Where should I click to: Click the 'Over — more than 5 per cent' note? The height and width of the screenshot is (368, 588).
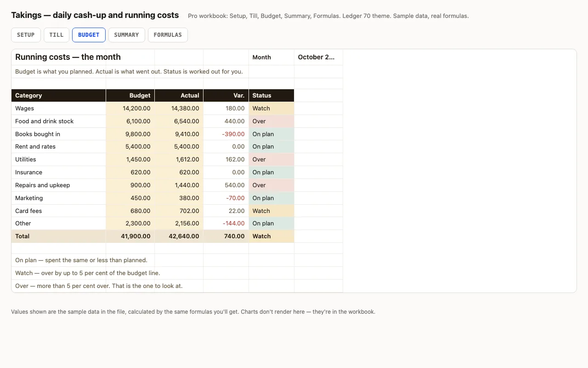pos(99,286)
